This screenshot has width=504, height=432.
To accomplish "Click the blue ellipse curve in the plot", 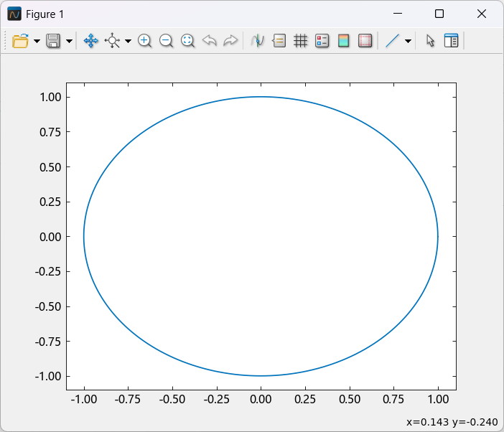I will [261, 97].
